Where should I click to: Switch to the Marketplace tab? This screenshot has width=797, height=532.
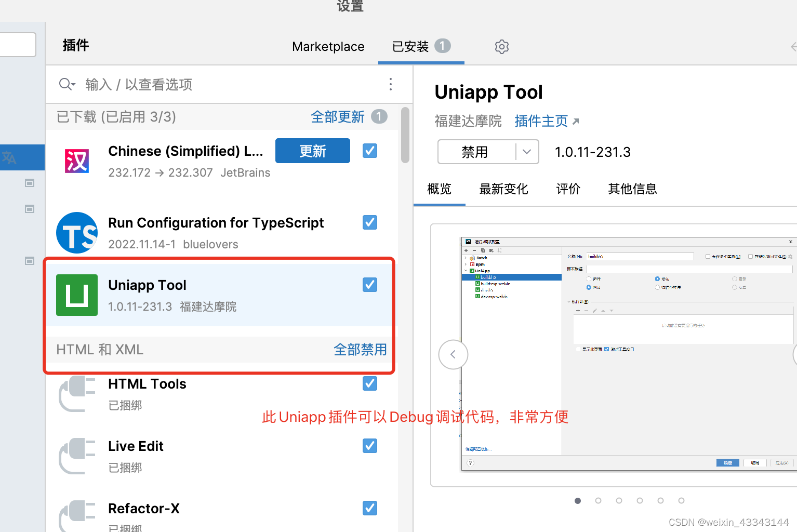click(x=328, y=47)
